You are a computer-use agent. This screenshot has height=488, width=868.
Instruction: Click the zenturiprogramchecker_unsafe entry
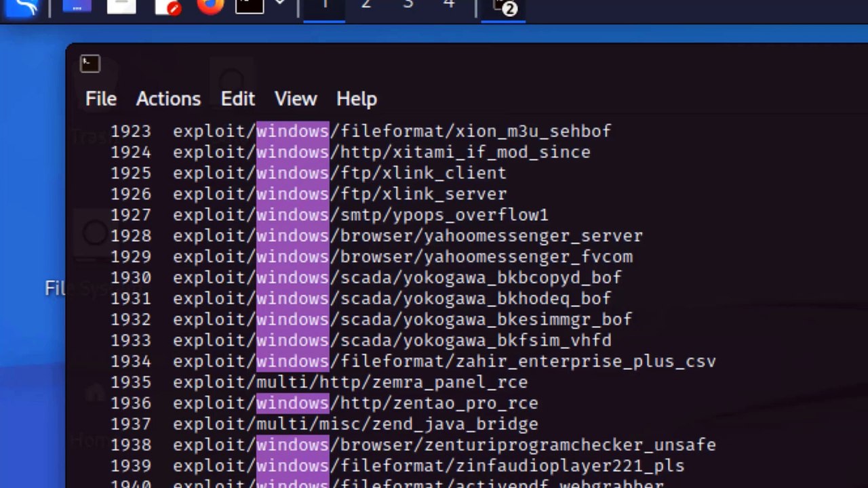pos(413,445)
